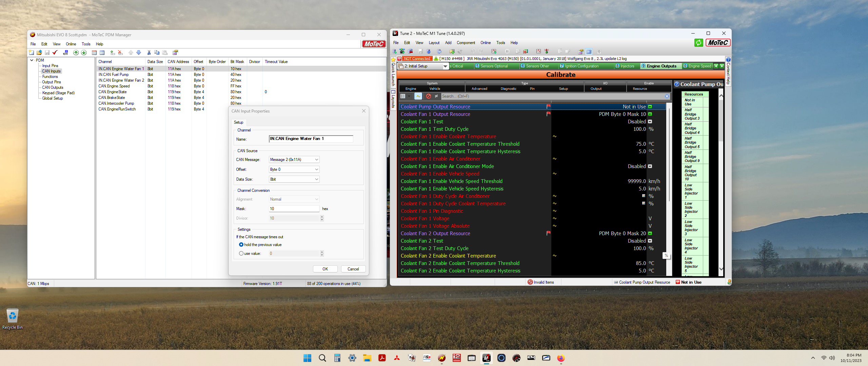Open Coolant Fan 2 Output Resource value dropdown

tap(650, 233)
